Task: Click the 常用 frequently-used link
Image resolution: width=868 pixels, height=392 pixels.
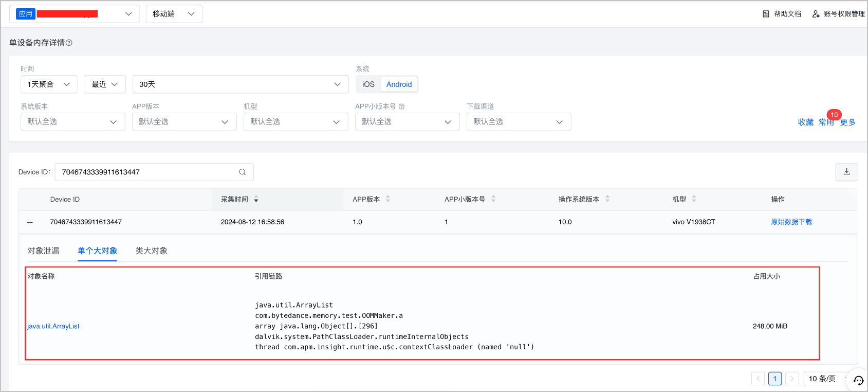Action: click(826, 122)
